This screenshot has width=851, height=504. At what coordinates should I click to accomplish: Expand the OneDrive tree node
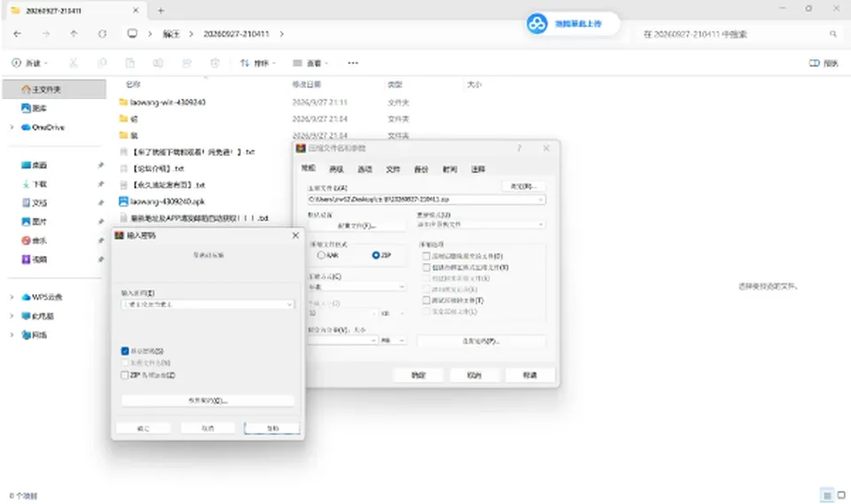tap(12, 127)
